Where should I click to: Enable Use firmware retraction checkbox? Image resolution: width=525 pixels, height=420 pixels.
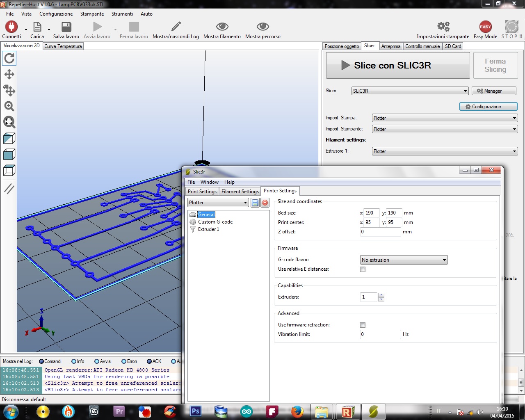pyautogui.click(x=363, y=325)
